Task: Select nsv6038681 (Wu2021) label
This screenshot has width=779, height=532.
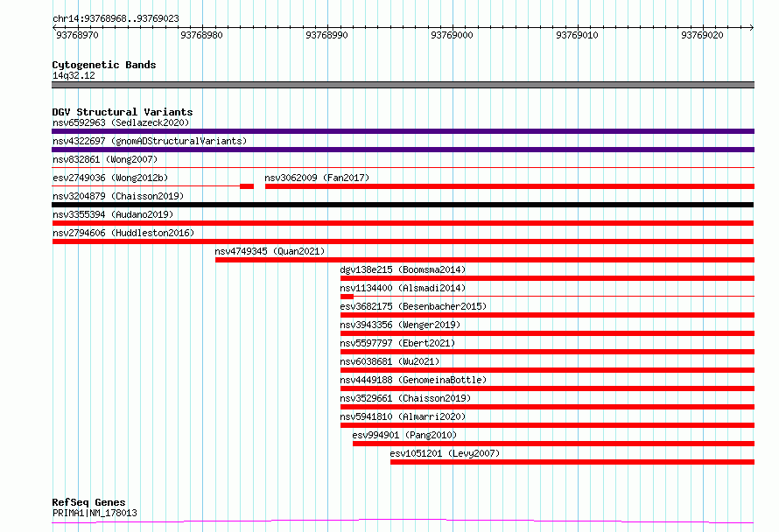Action: click(389, 361)
